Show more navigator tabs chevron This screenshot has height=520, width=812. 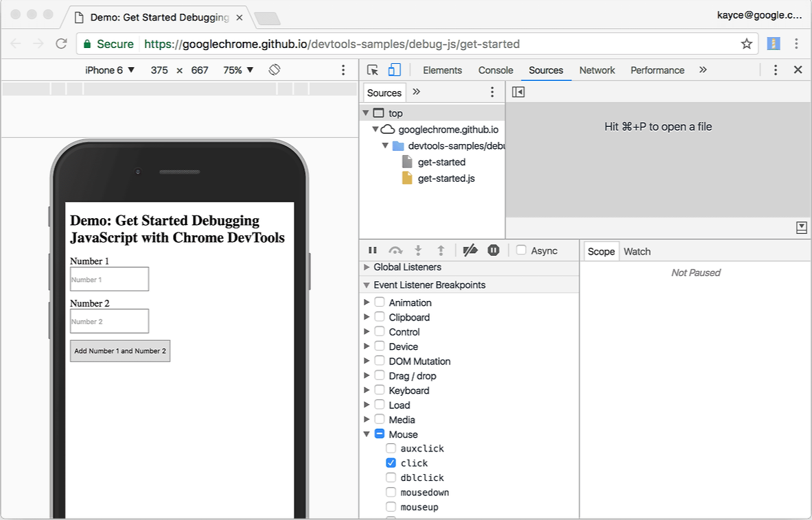[417, 92]
